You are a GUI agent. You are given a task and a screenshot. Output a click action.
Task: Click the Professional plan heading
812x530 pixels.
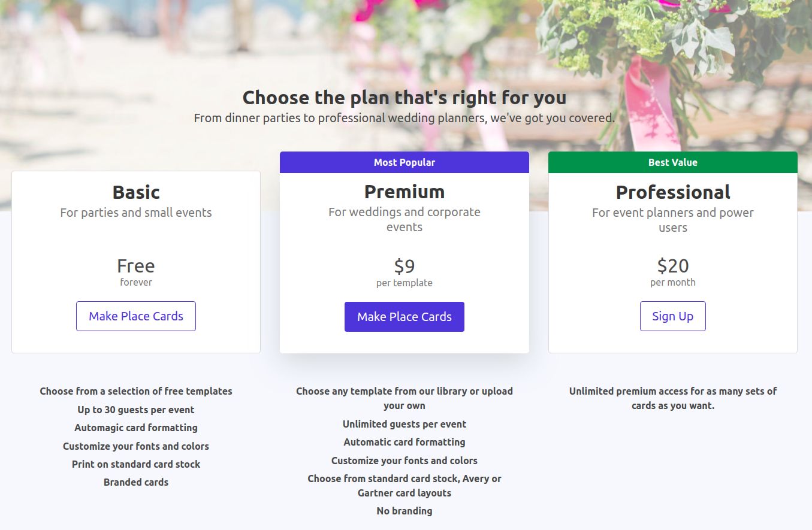coord(672,192)
